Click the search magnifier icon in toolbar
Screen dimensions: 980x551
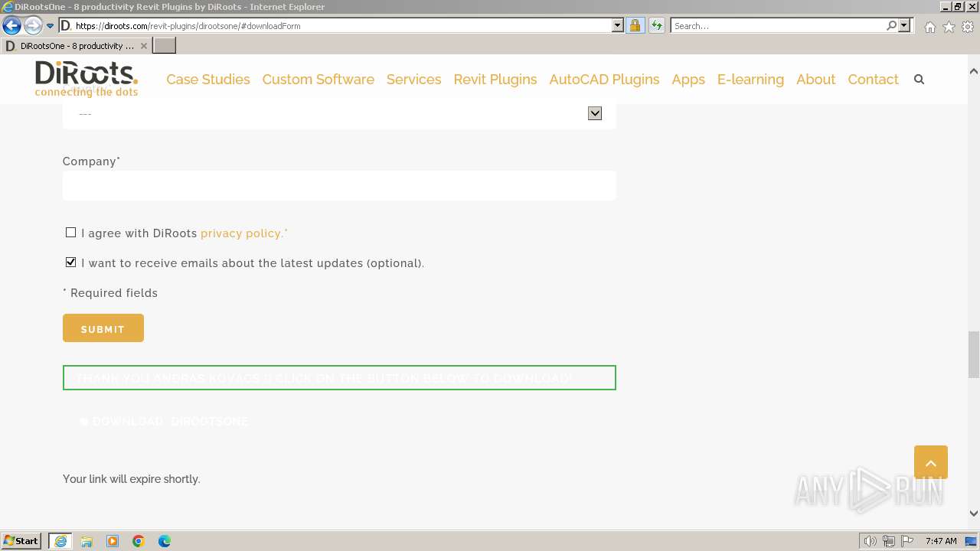click(x=891, y=25)
